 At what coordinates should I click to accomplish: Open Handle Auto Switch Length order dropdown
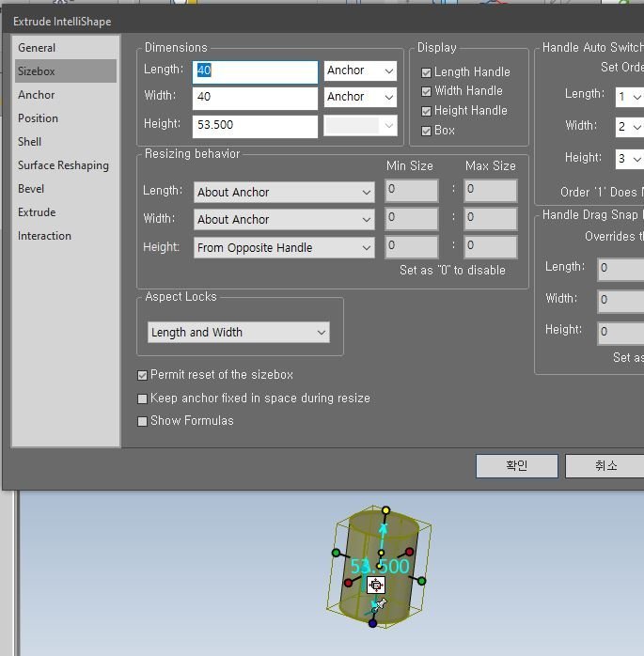tap(629, 97)
